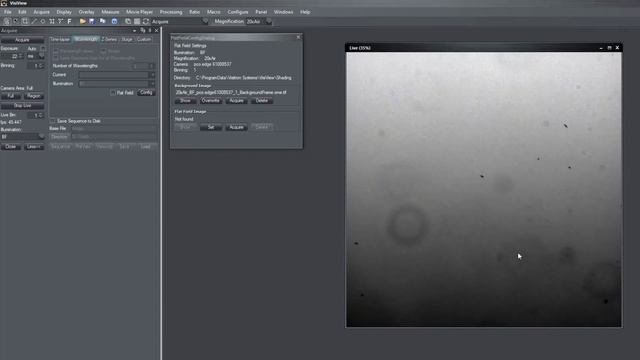
Task: Click the toolbar icon left of F
Action: [x=60, y=21]
